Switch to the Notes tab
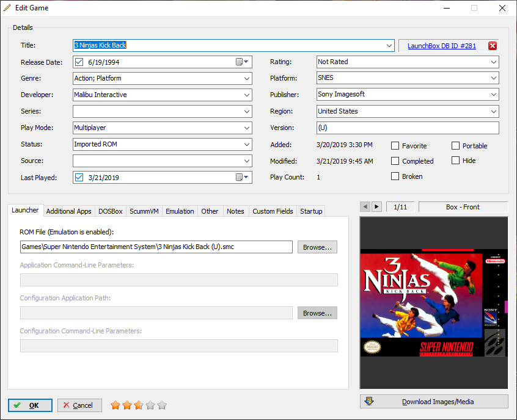This screenshot has height=420, width=517. pyautogui.click(x=235, y=211)
